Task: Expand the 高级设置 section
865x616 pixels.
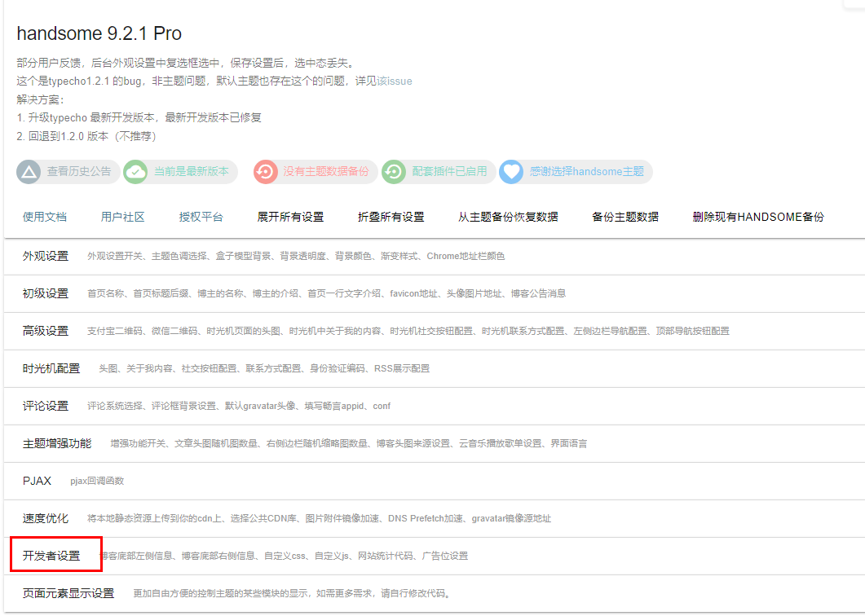Action: [435, 332]
